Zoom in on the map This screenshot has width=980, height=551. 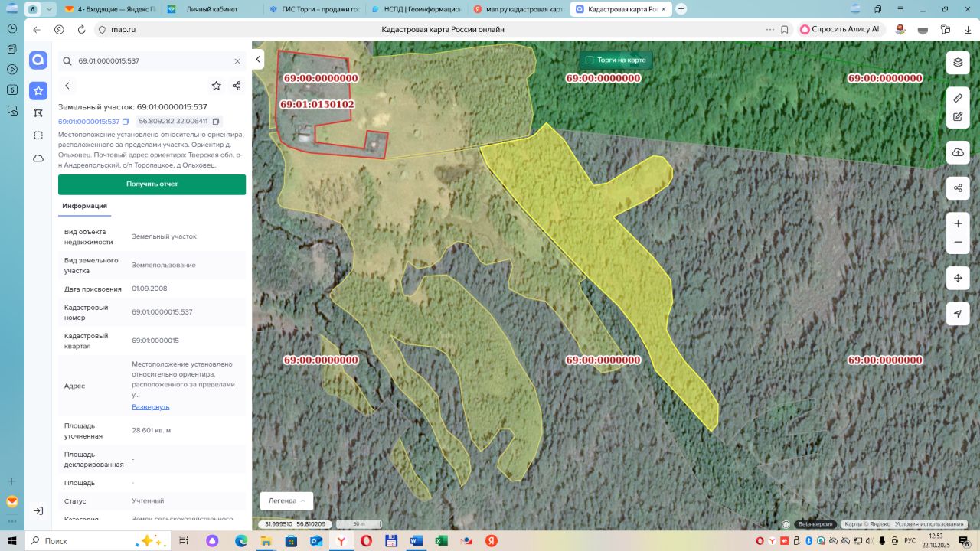[x=958, y=223]
